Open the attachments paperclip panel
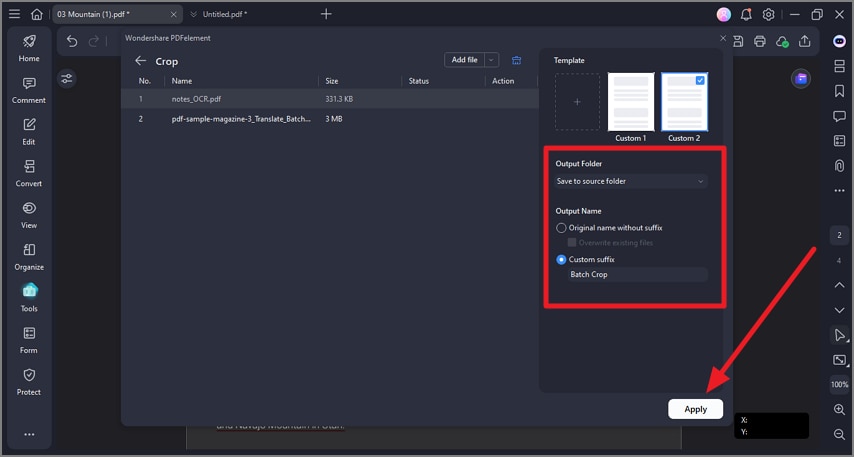The width and height of the screenshot is (854, 457). coord(839,166)
